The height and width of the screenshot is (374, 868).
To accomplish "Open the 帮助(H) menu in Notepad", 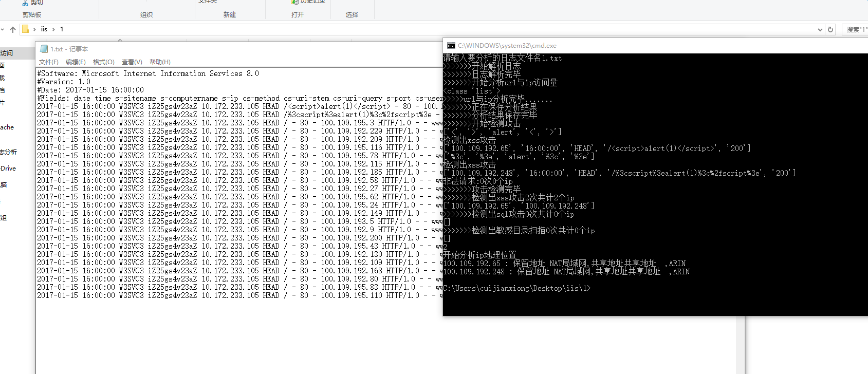I will [160, 62].
